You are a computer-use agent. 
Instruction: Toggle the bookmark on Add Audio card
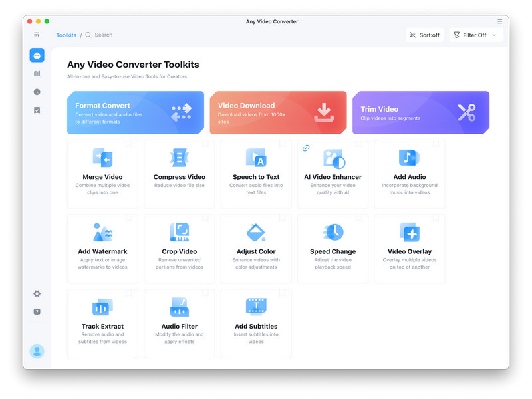click(x=436, y=144)
